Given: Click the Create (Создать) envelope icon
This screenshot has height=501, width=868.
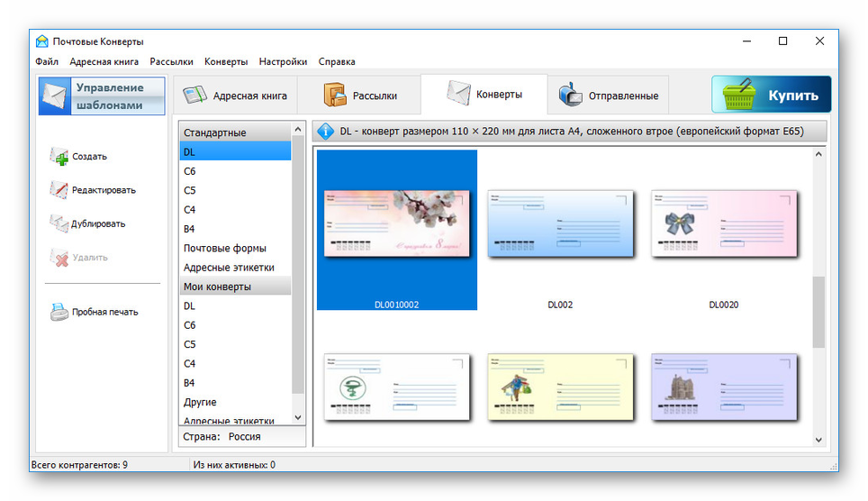Looking at the screenshot, I should tap(59, 156).
